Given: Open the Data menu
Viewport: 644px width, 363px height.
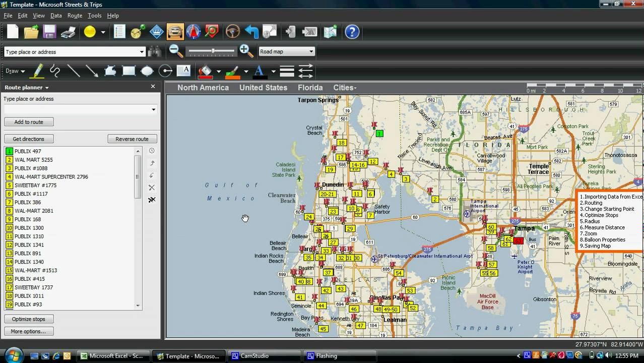Looking at the screenshot, I should click(x=56, y=16).
